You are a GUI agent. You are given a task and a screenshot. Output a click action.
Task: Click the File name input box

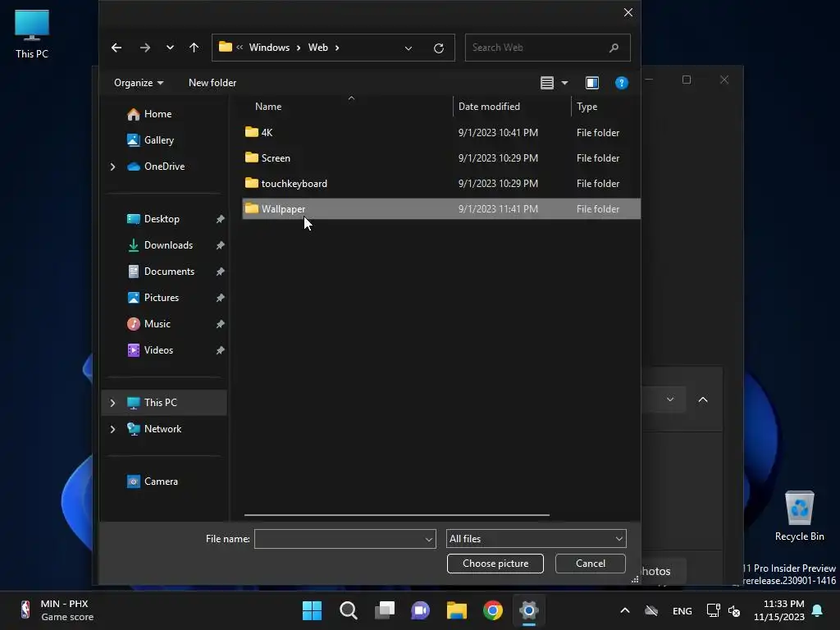(x=339, y=539)
